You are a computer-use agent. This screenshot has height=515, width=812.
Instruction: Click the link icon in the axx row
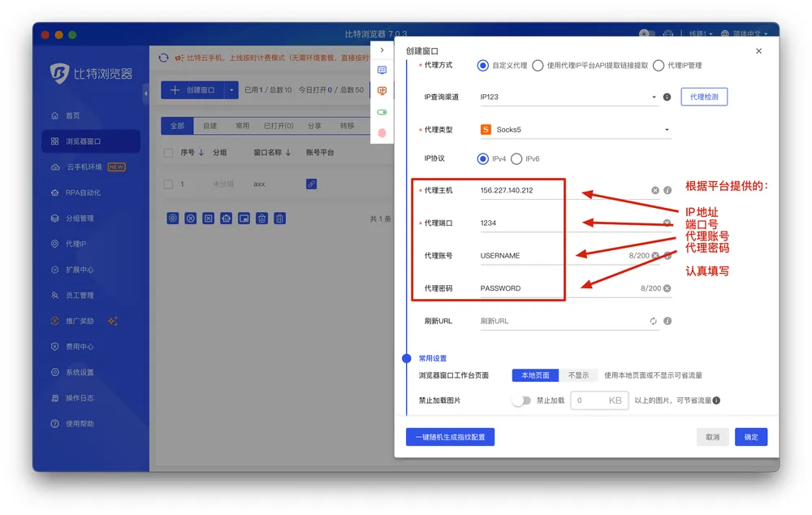311,184
